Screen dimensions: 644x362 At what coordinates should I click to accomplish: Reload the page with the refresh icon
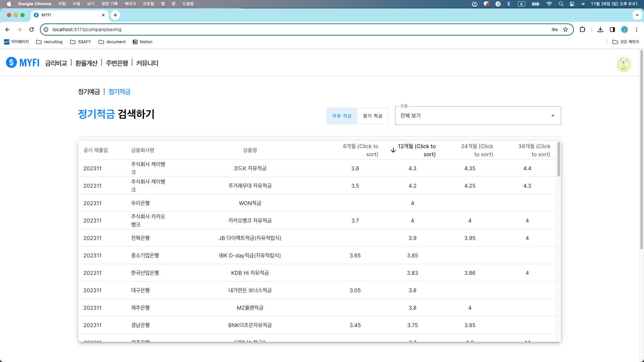click(x=32, y=29)
